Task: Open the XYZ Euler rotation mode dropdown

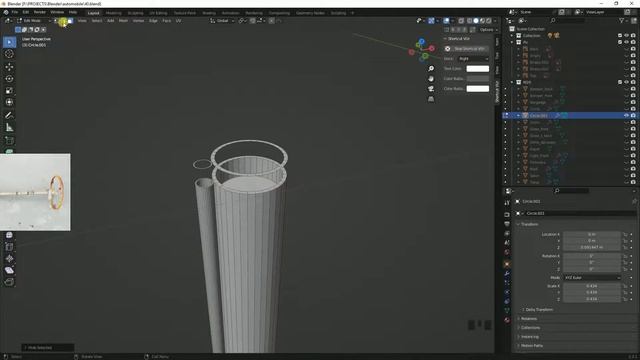Action: (592, 278)
